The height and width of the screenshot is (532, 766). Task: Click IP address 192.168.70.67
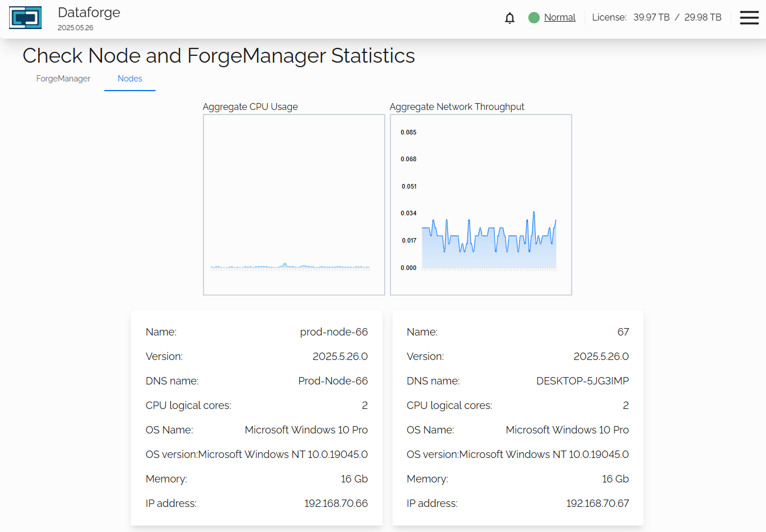point(597,504)
